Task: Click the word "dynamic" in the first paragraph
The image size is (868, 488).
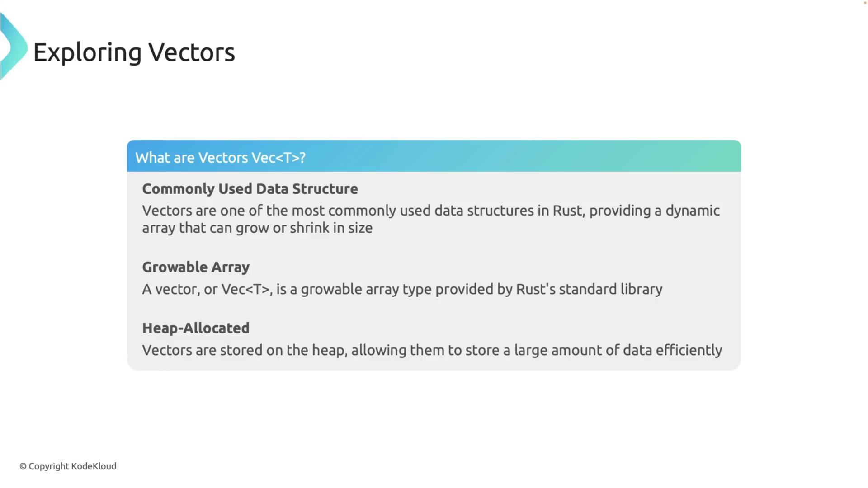Action: (x=692, y=211)
